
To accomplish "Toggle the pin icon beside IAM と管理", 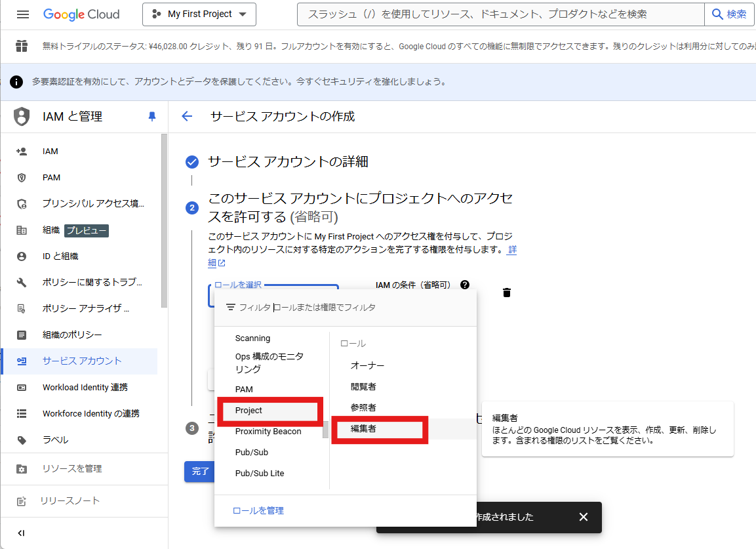I will point(152,116).
